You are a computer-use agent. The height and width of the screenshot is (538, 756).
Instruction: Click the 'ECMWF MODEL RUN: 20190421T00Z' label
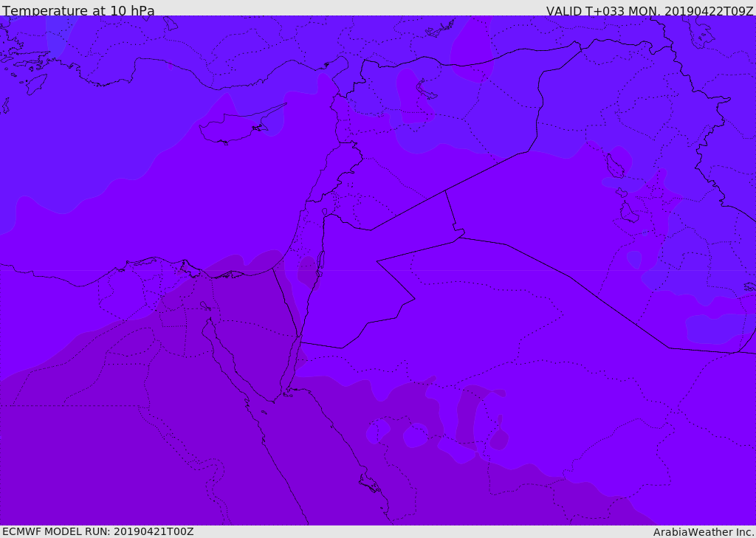(x=98, y=531)
